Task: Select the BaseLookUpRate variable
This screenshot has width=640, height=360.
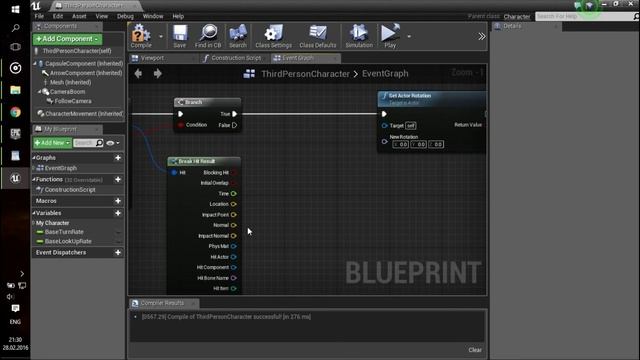Action: (x=68, y=241)
